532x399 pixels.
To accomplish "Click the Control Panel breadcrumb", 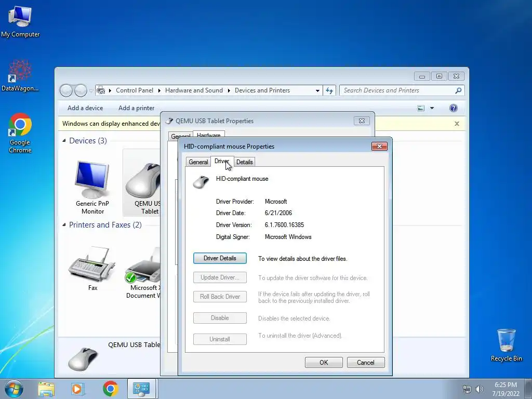I will point(135,90).
